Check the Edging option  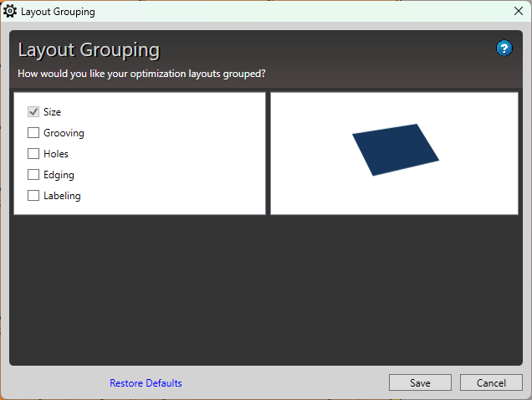33,175
